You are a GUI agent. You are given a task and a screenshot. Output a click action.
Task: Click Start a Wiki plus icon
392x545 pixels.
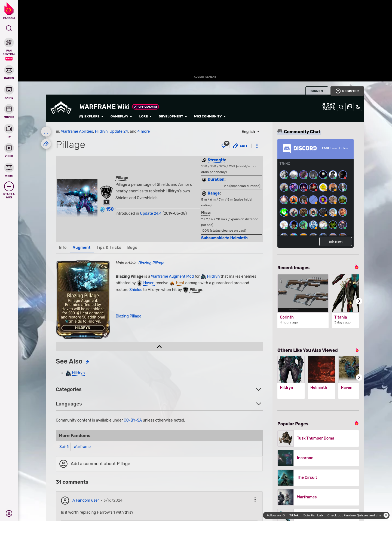click(9, 186)
